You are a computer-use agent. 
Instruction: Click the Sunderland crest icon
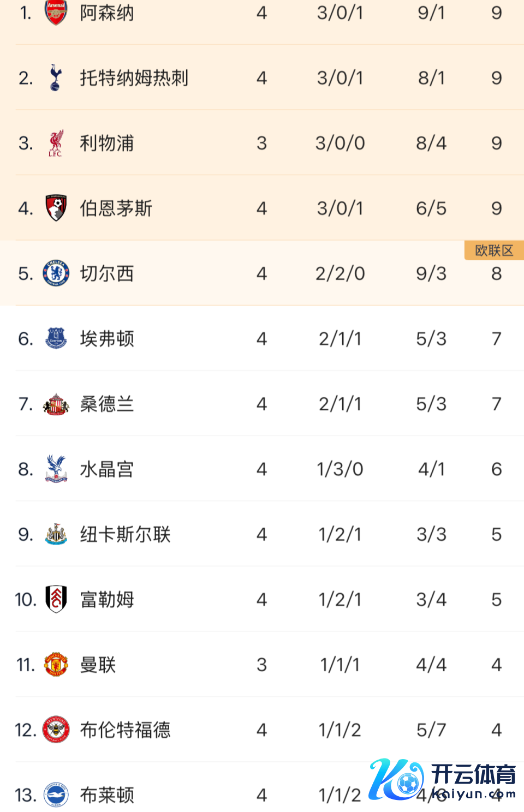pyautogui.click(x=56, y=404)
